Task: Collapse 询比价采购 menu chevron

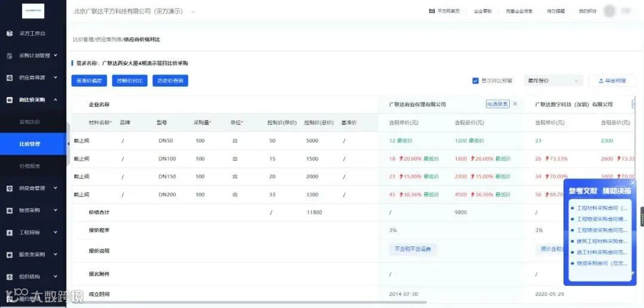Action: click(x=56, y=100)
